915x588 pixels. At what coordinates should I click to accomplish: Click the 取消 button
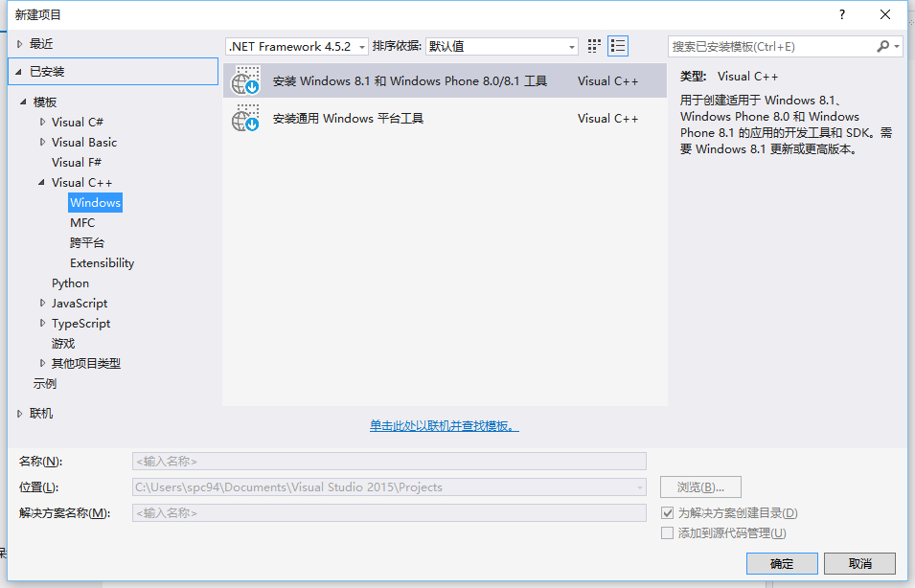[x=860, y=563]
